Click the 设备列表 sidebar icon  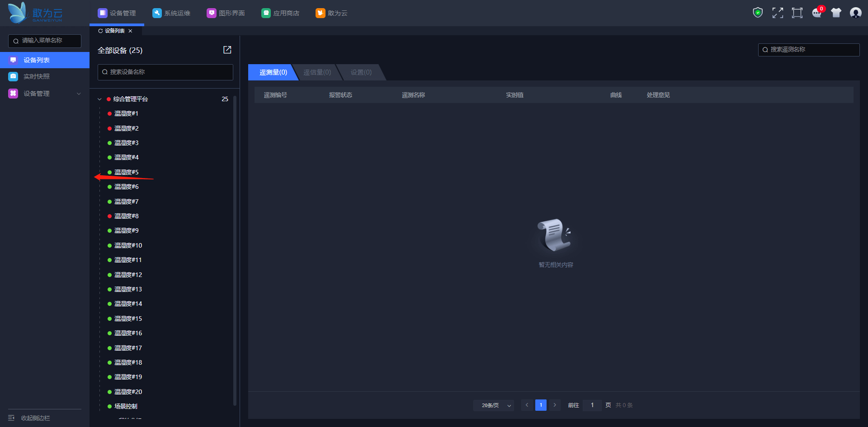point(13,60)
